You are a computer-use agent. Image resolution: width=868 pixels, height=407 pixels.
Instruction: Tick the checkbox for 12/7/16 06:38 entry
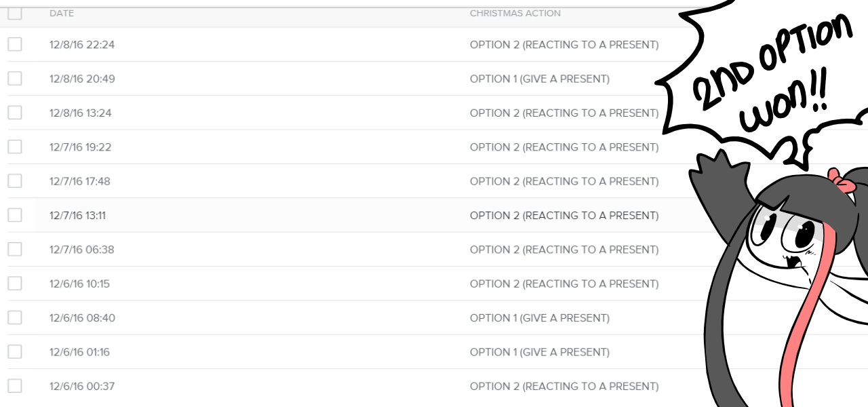point(15,250)
